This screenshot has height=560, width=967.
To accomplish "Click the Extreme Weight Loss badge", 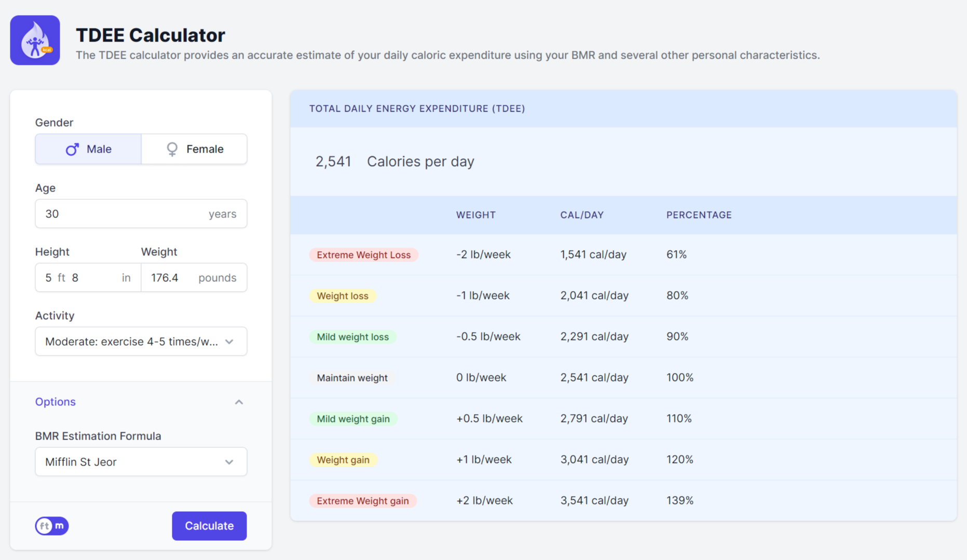I will pyautogui.click(x=363, y=255).
